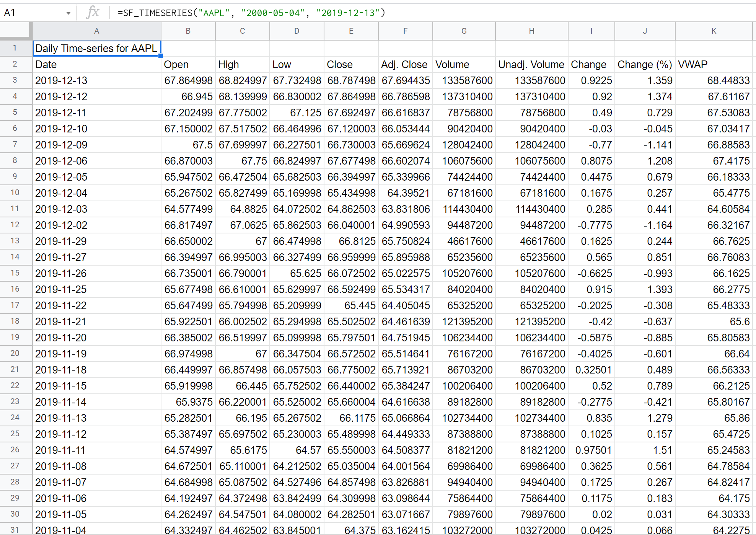Click the 'Volume' header cell
756x535 pixels.
tap(464, 65)
